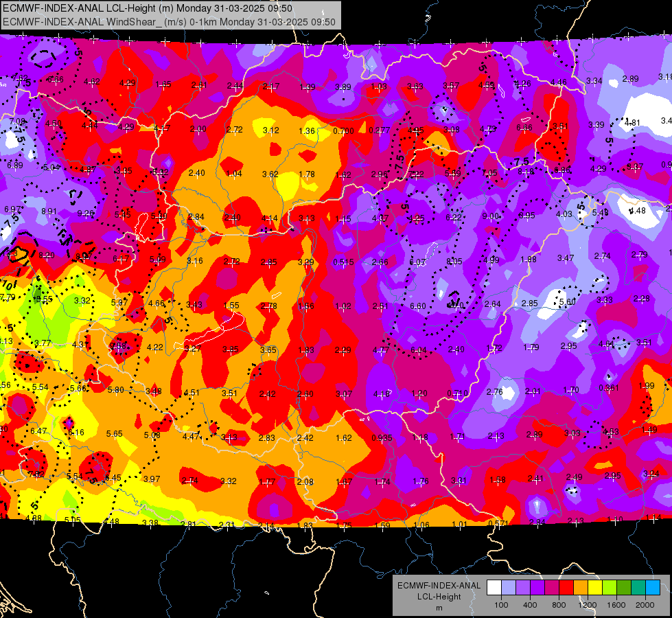Screen dimensions: 672x618
Task: Click the legend title LCL-Height
Action: [x=439, y=597]
